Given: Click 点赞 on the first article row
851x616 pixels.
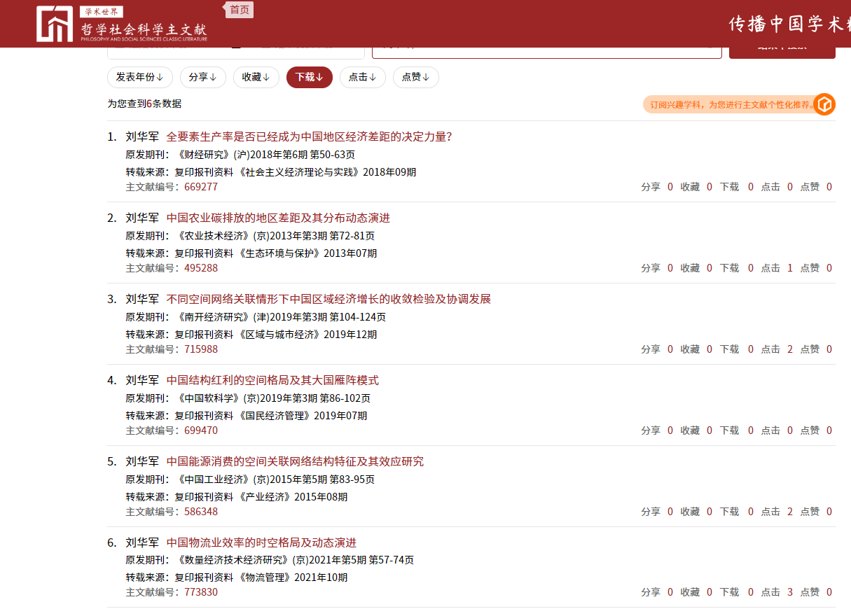Looking at the screenshot, I should 810,187.
